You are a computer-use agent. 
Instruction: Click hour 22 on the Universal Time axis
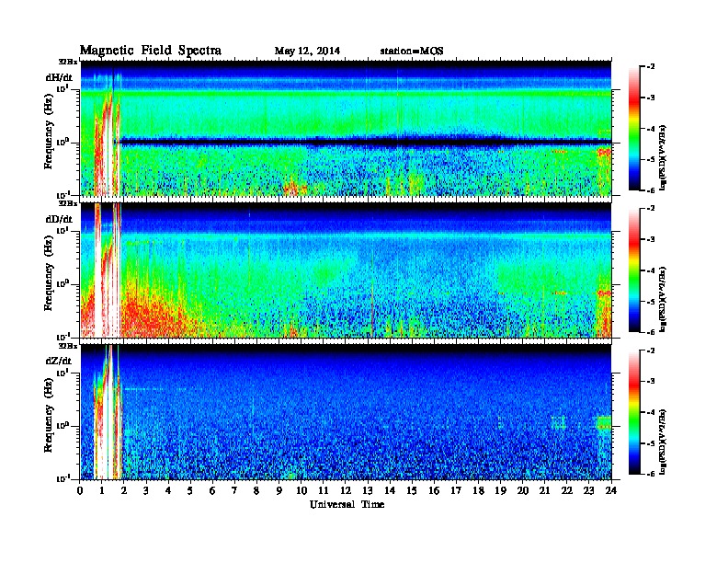coord(567,490)
